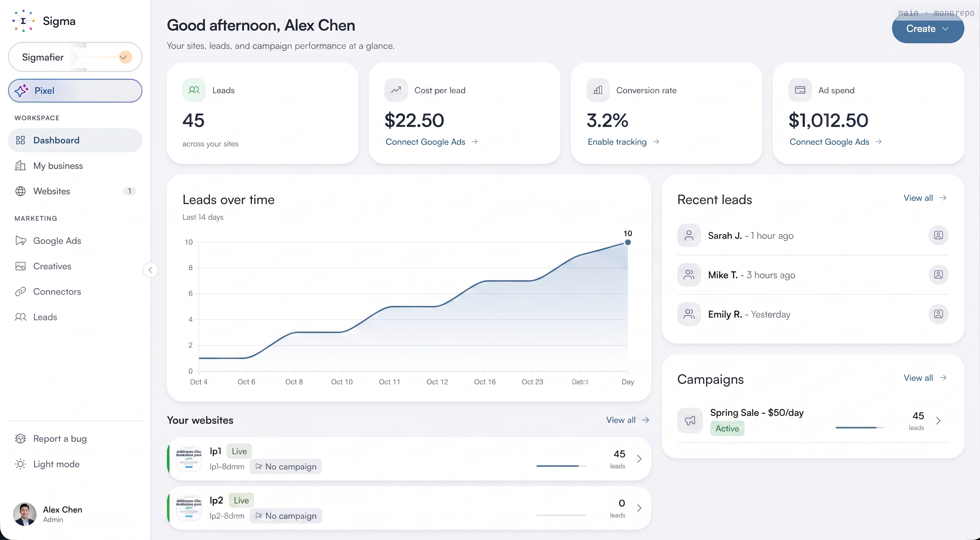The image size is (980, 540).
Task: Click Connect Google Ads under Ad spend
Action: (x=835, y=142)
